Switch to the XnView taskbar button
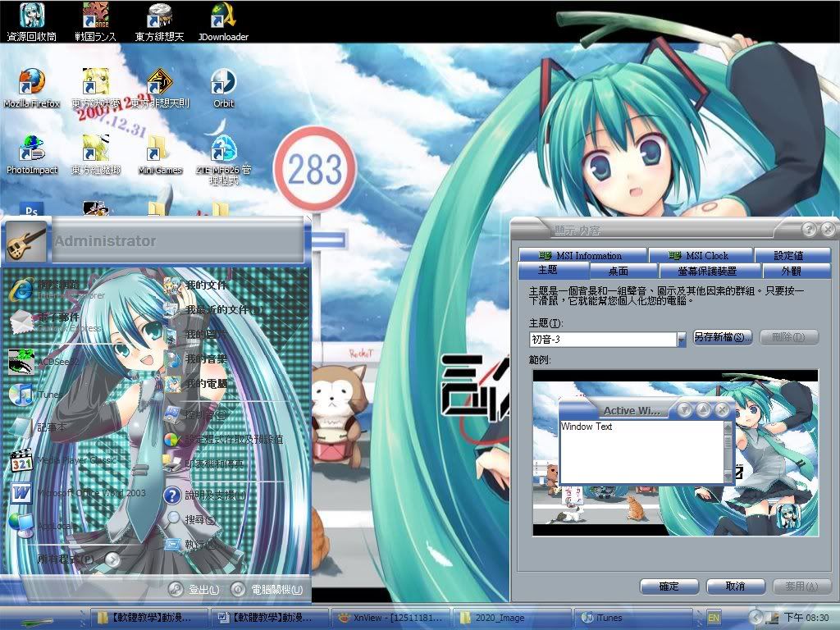 (x=390, y=618)
